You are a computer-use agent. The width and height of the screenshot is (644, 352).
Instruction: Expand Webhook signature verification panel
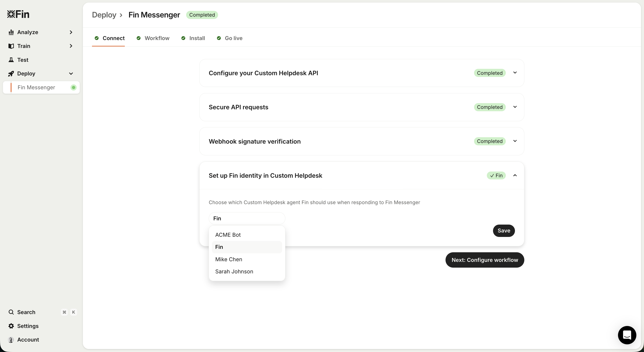515,141
